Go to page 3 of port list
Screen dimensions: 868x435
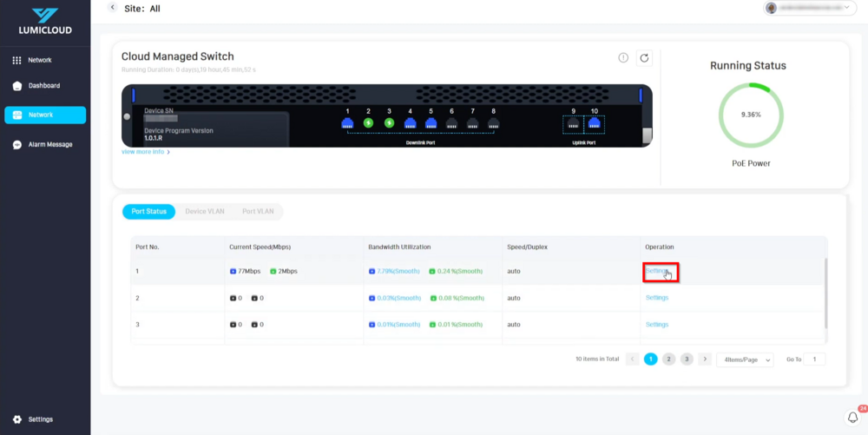[687, 359]
